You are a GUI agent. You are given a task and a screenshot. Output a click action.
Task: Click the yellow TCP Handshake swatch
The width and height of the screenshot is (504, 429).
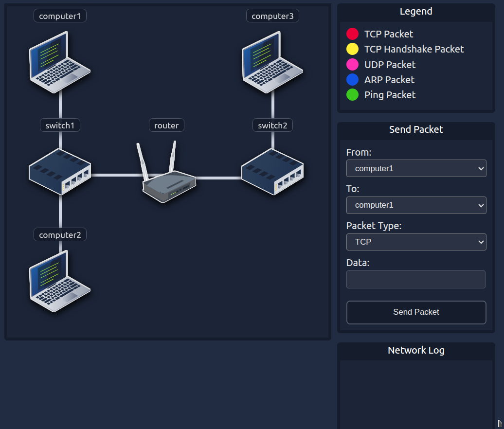tap(352, 49)
